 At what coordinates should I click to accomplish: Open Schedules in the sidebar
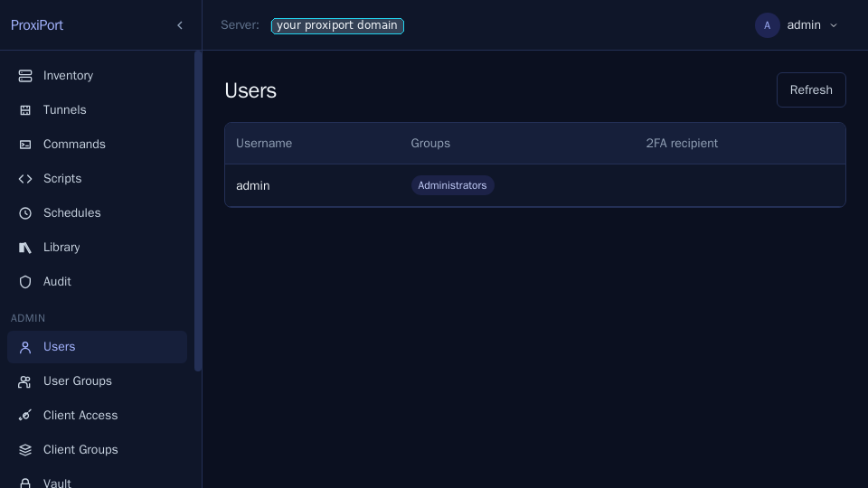pyautogui.click(x=97, y=213)
